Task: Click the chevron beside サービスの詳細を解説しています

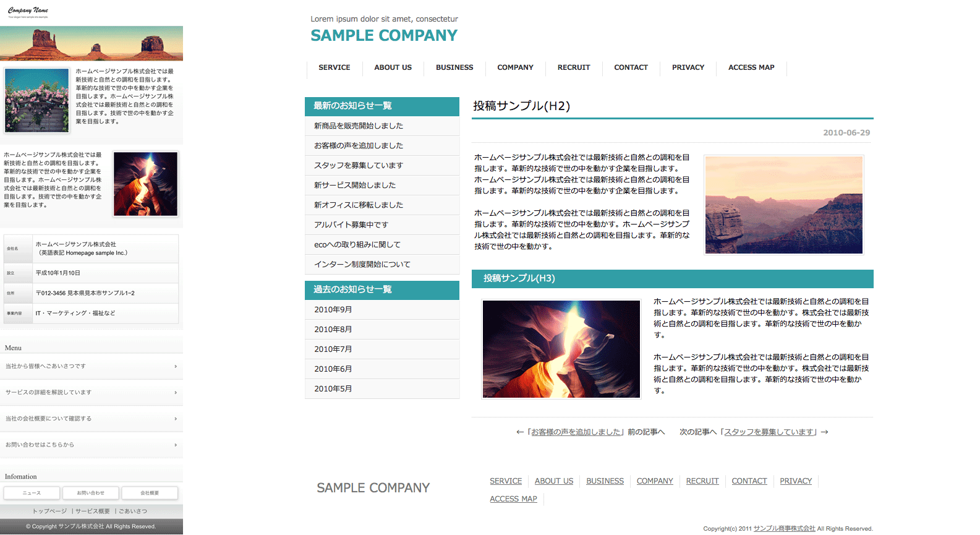Action: point(176,393)
